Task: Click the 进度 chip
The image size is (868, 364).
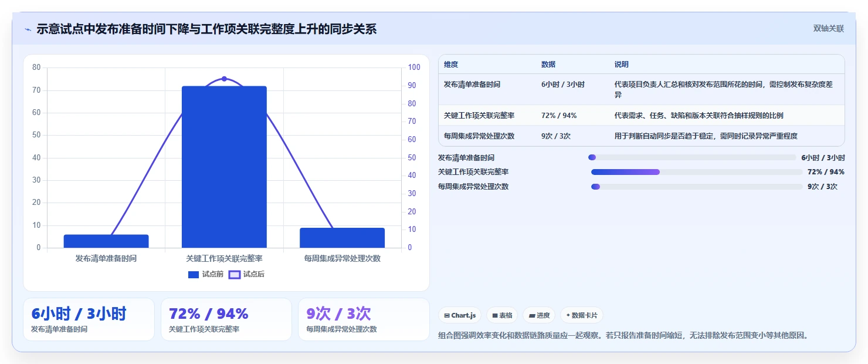Action: [x=539, y=315]
